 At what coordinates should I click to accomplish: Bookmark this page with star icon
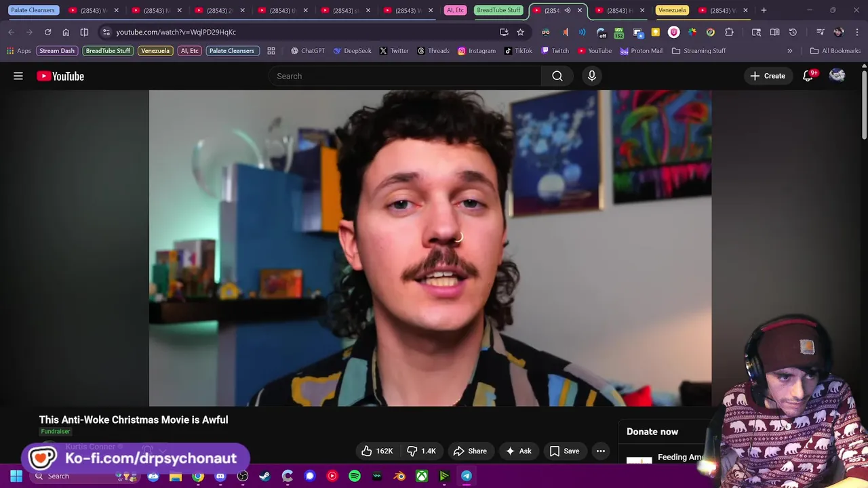520,32
